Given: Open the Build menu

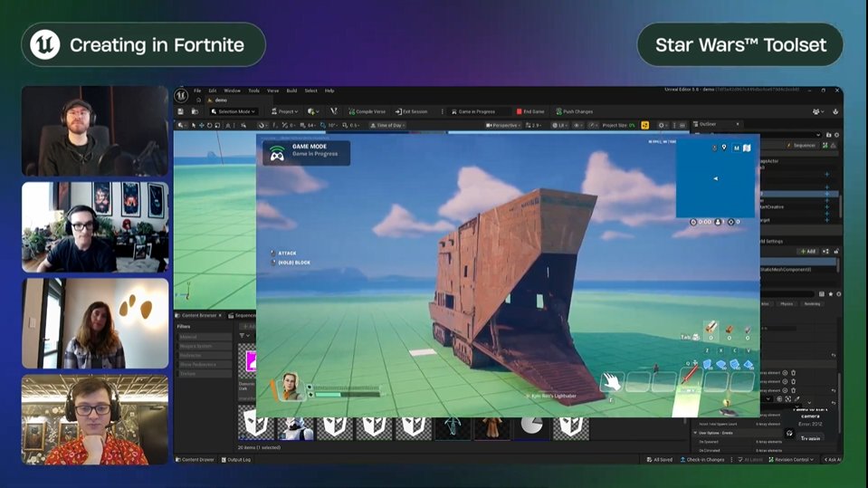Looking at the screenshot, I should click(x=291, y=91).
